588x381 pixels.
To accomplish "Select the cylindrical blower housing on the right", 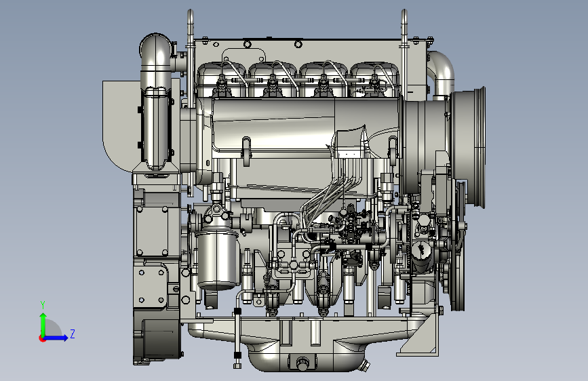I will (x=424, y=146).
